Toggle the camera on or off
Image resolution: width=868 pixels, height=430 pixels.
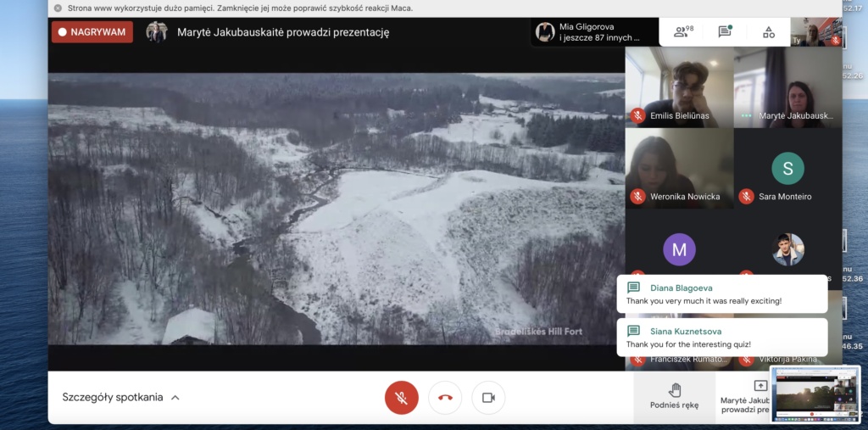point(488,397)
